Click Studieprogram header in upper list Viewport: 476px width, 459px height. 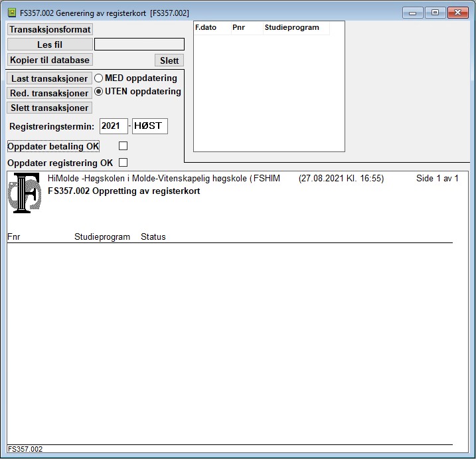pyautogui.click(x=296, y=28)
